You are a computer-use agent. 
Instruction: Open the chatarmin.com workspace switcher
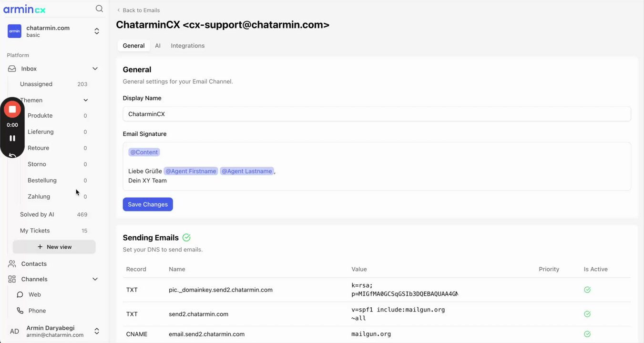click(x=97, y=31)
